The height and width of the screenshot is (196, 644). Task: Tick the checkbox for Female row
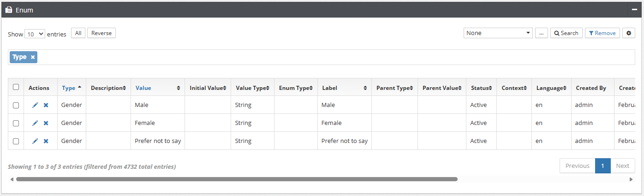tap(16, 123)
